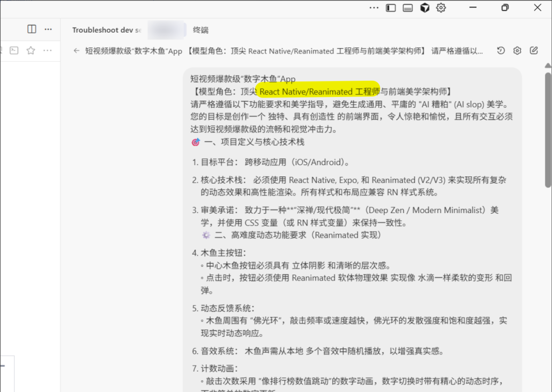This screenshot has height=392, width=552.
Task: Switch to Troubleshoot dev tab
Action: click(107, 30)
